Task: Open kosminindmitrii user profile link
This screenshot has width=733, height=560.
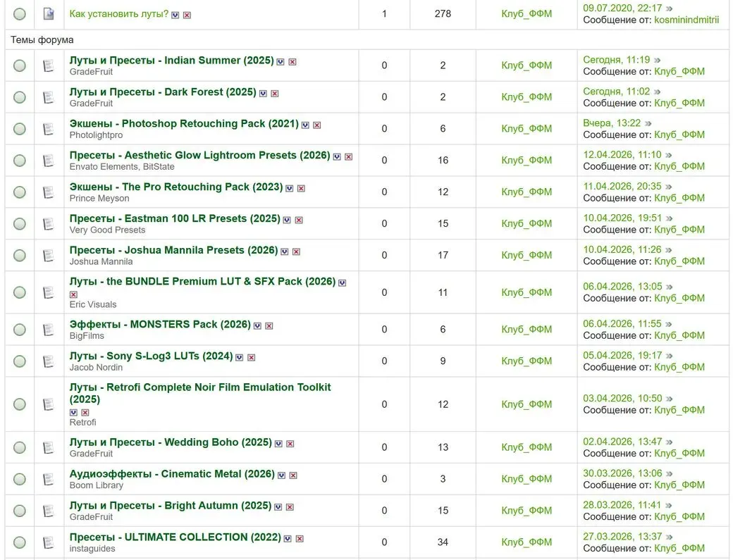Action: pos(686,20)
